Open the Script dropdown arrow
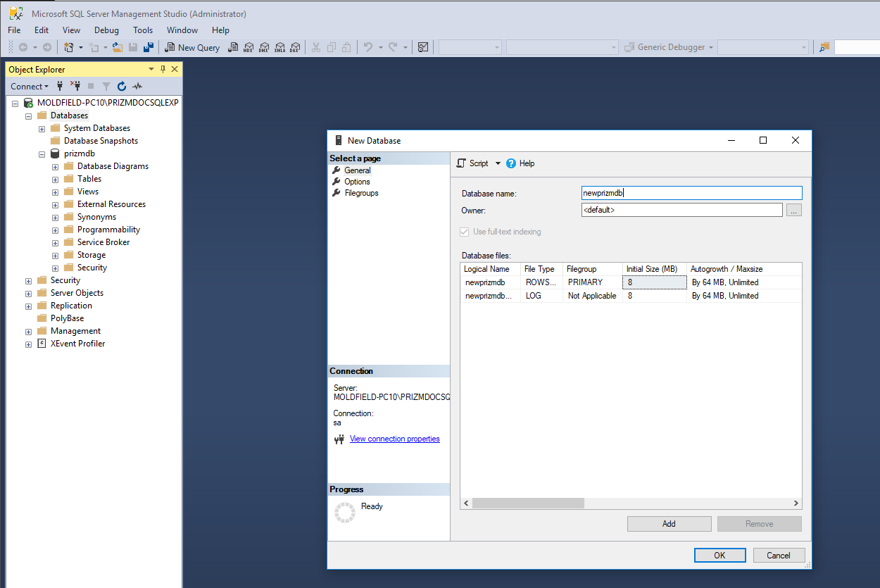880x588 pixels. pos(498,163)
